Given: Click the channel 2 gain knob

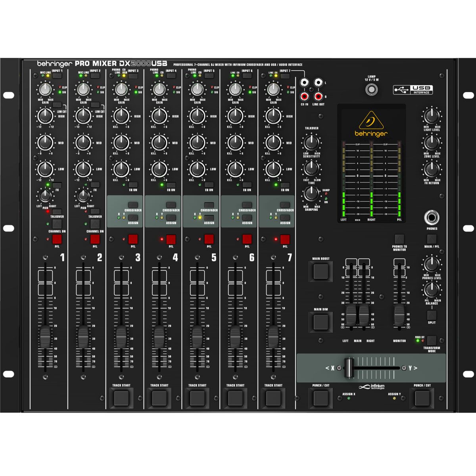Looking at the screenshot, I should (83, 89).
